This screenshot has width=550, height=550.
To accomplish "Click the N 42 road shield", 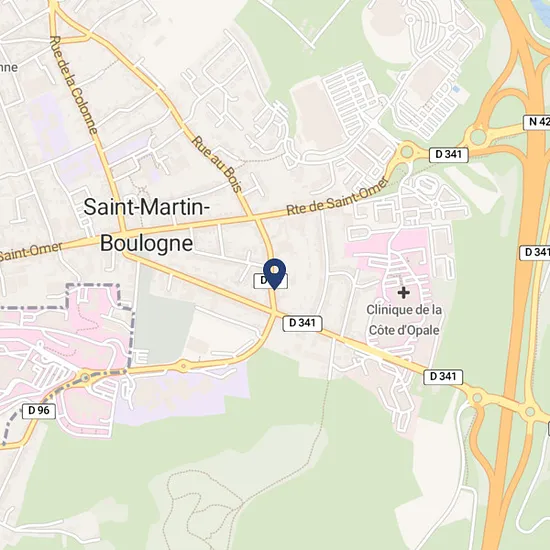I will coord(537,122).
